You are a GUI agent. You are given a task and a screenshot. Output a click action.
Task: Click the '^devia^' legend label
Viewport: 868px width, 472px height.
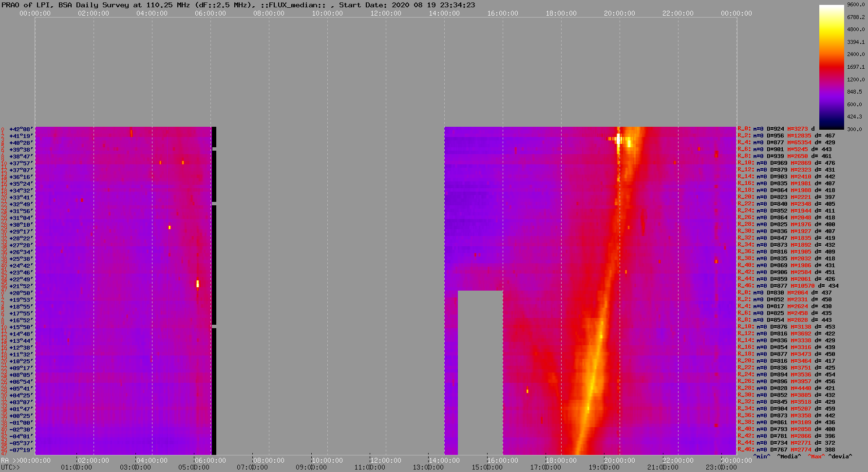tap(840, 456)
